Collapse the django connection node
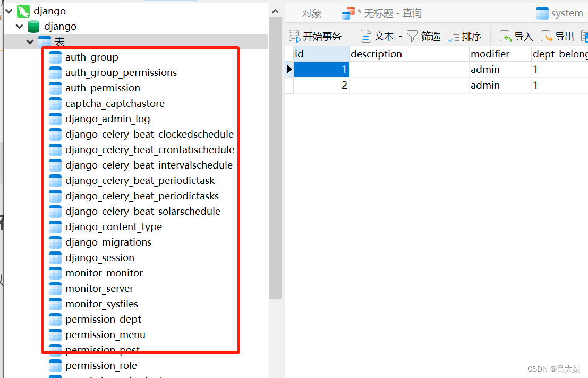Screen dimensions: 588x378 [x=9, y=11]
